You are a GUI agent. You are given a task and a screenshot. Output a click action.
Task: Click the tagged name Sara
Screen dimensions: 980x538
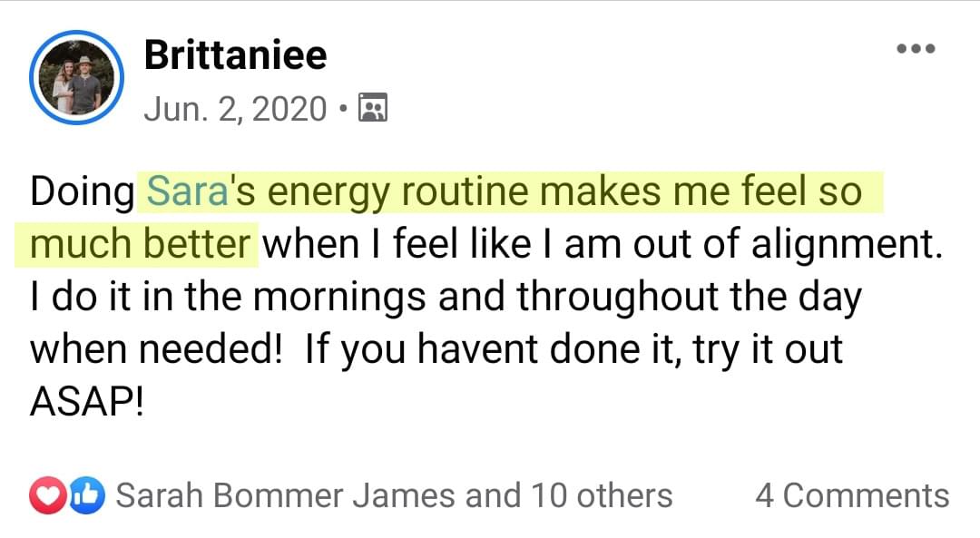[187, 191]
